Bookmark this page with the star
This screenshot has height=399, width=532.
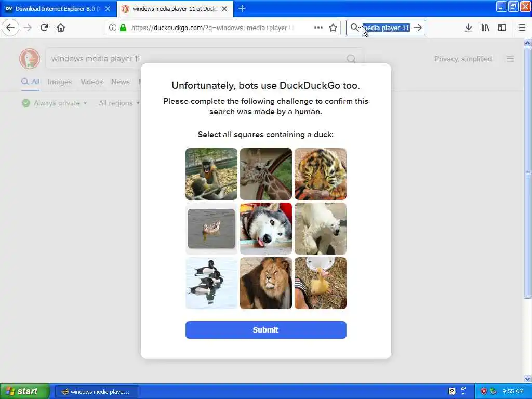coord(333,28)
